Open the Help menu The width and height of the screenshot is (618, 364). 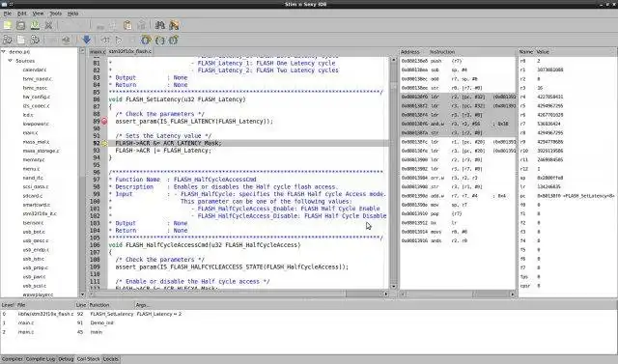point(72,14)
